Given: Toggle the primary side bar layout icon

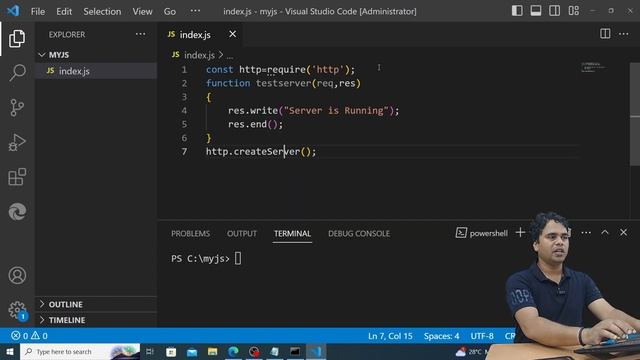Looking at the screenshot, I should coord(517,11).
